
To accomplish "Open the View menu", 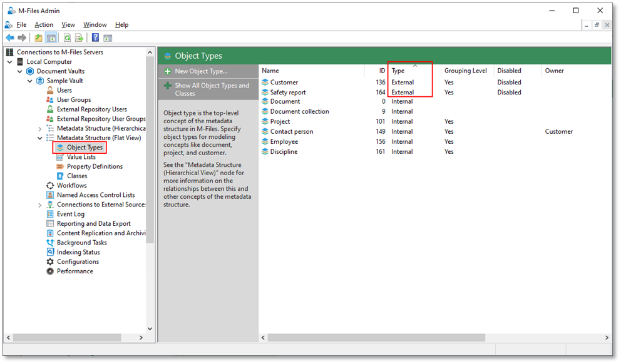I will click(68, 24).
